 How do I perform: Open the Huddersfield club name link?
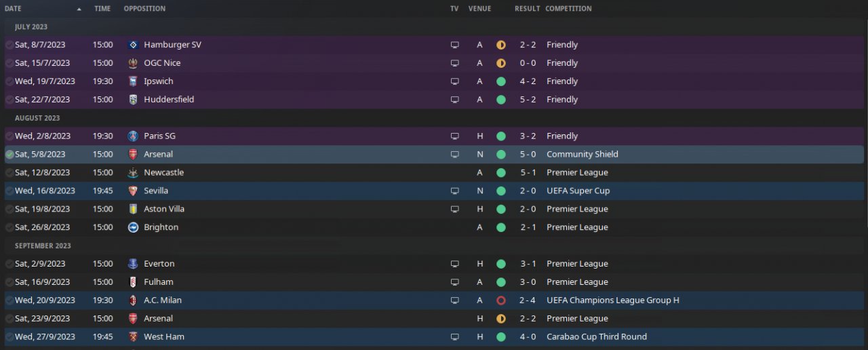click(169, 100)
